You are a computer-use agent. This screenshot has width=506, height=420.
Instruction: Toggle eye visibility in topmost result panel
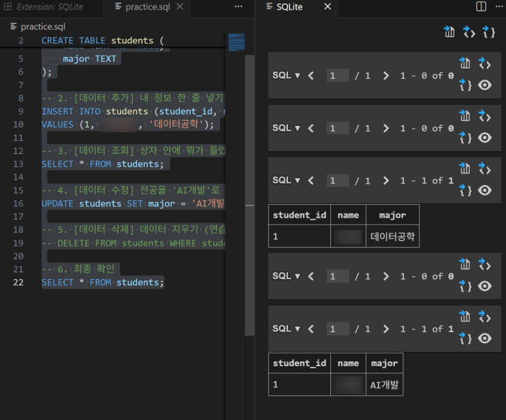(x=485, y=85)
